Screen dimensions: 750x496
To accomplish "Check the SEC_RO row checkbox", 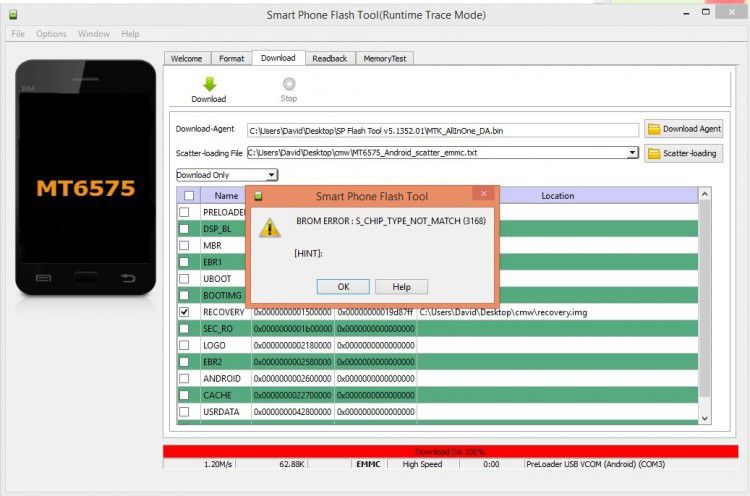I will (184, 329).
